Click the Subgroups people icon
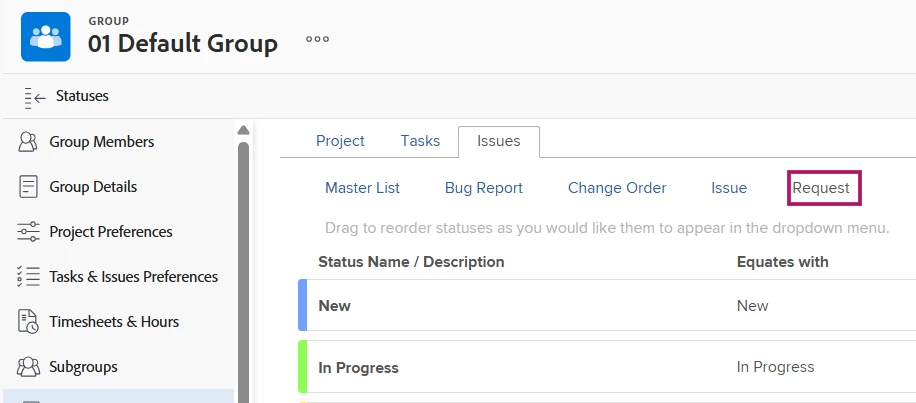916x403 pixels. [x=28, y=367]
